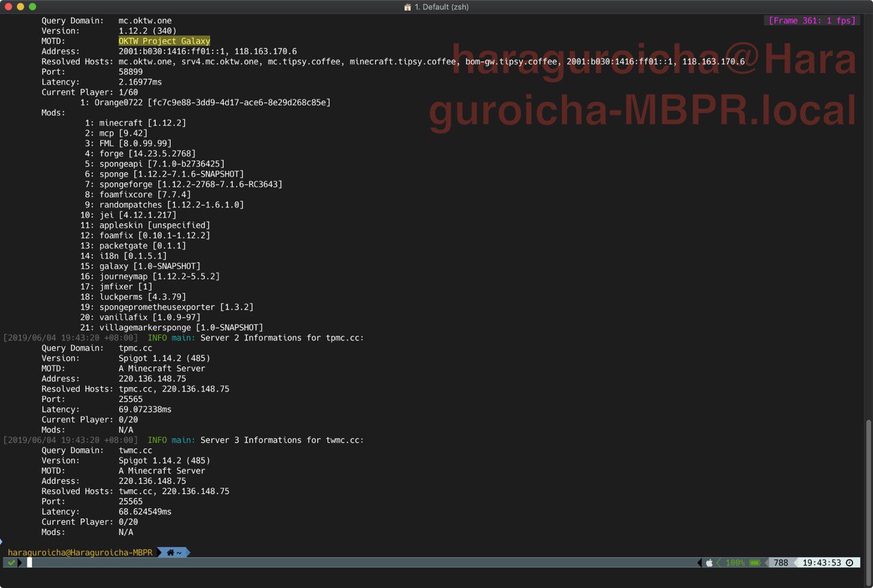Click the green battery icon in the status line

pyautogui.click(x=755, y=563)
